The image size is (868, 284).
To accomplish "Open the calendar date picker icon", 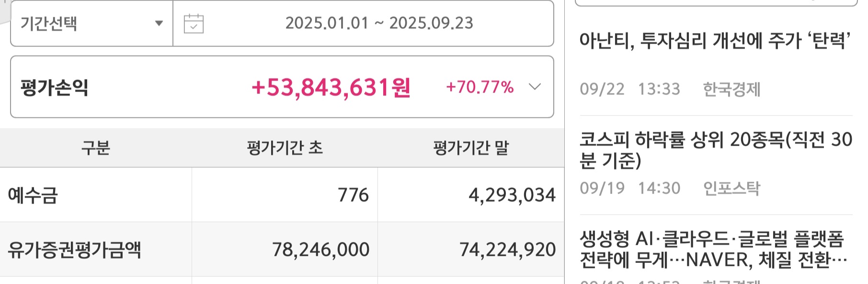I will pos(194,23).
